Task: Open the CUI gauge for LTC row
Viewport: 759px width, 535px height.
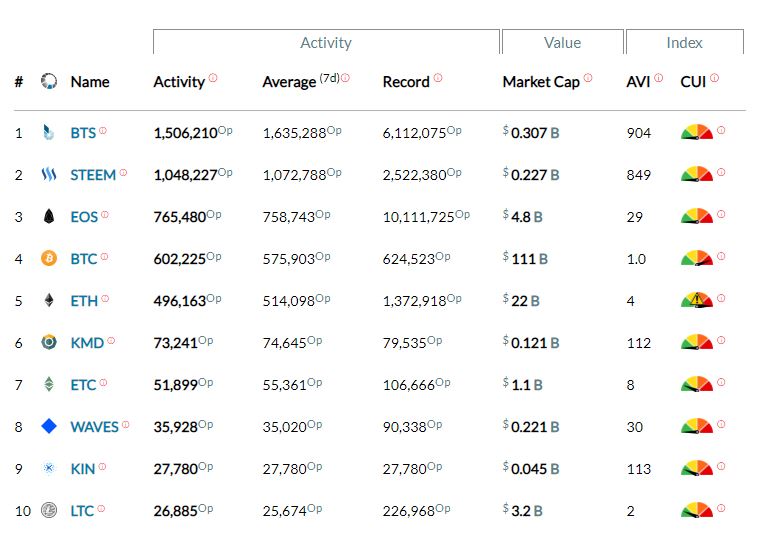Action: click(x=697, y=510)
